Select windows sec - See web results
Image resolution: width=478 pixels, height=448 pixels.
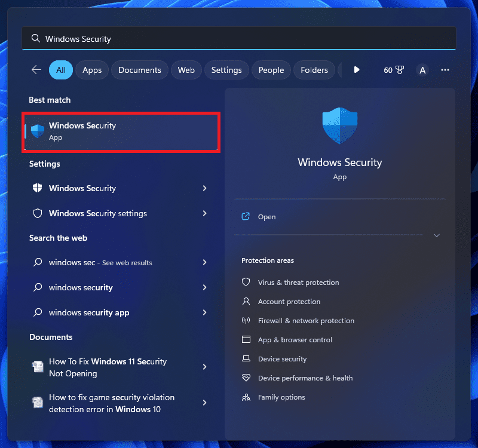tap(121, 262)
